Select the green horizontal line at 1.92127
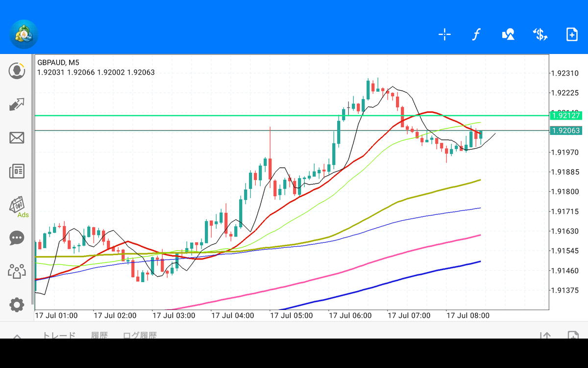588x368 pixels. pos(291,116)
